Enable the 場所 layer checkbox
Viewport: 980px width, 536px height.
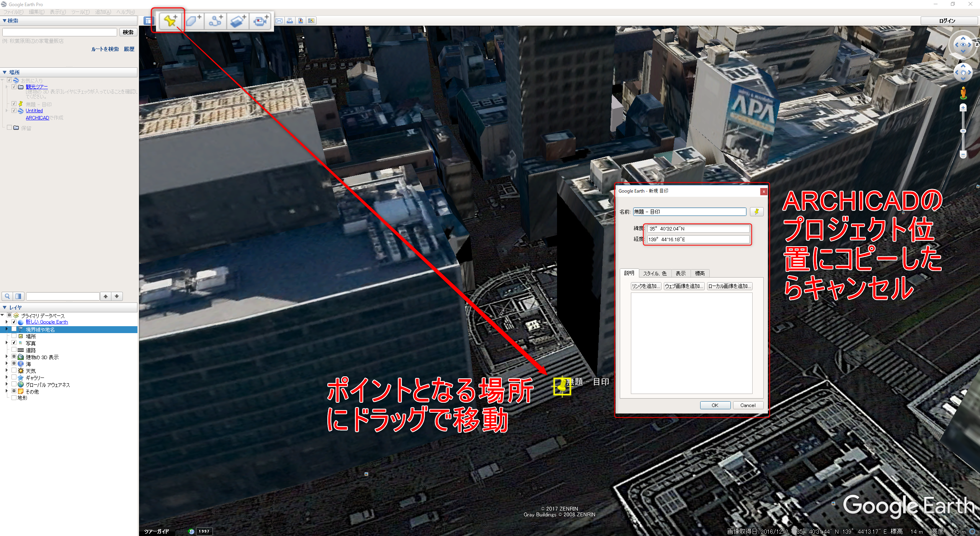click(14, 336)
